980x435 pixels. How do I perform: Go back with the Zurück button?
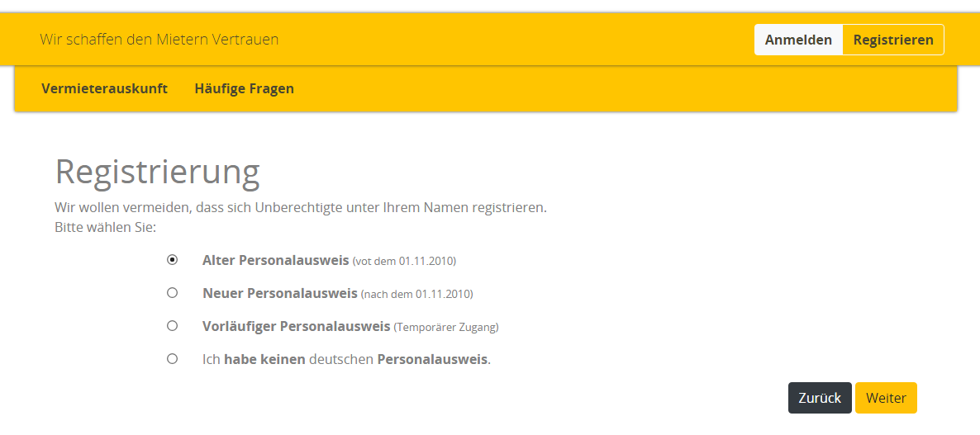(820, 398)
